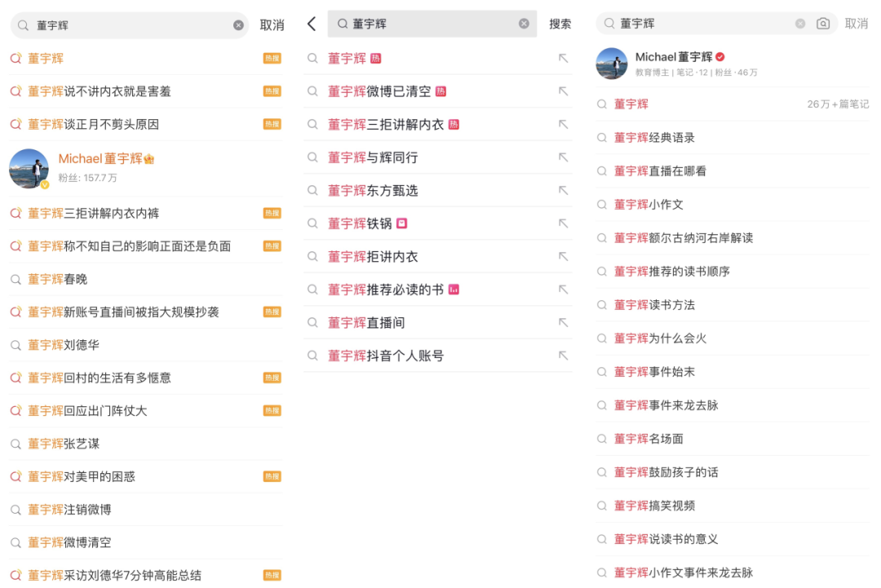Fill the search box with 董宇辉微博已清空 via arrow

coord(563,91)
